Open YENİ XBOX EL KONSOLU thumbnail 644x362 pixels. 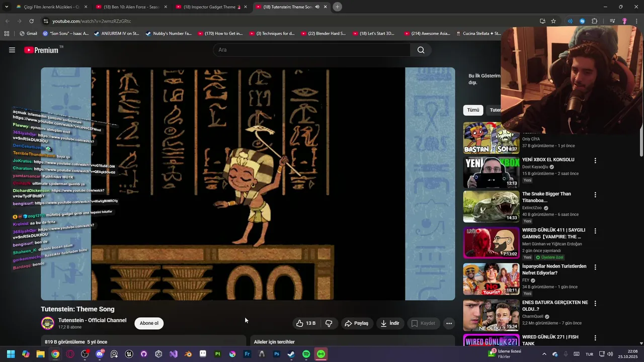(x=491, y=172)
